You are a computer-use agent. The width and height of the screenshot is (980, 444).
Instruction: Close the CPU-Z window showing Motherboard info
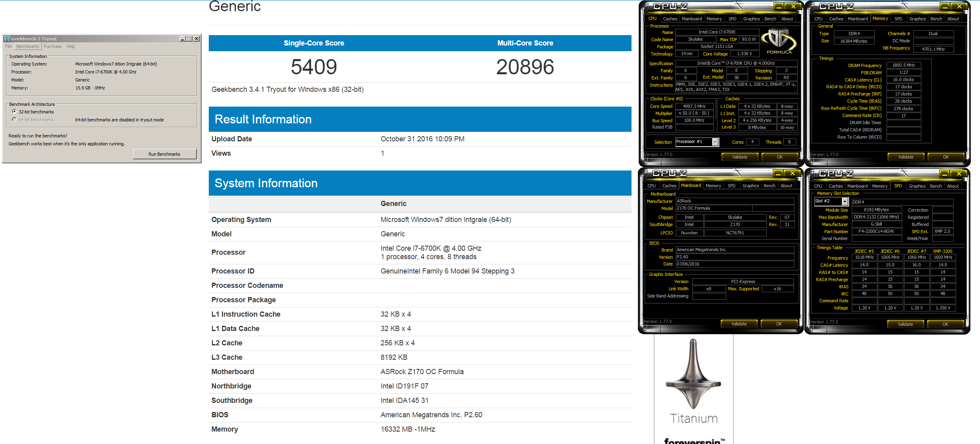[793, 173]
